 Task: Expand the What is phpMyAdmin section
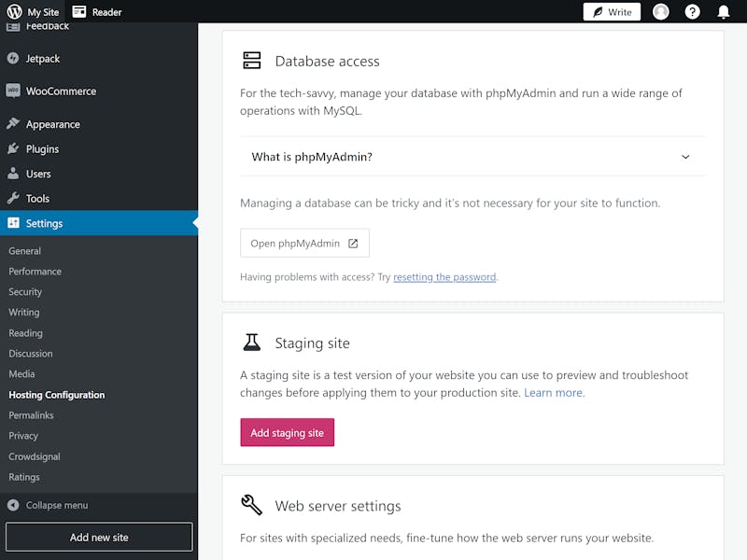pyautogui.click(x=472, y=157)
